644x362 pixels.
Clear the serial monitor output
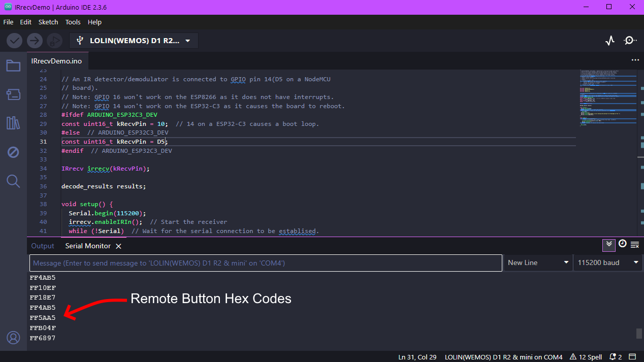click(635, 245)
